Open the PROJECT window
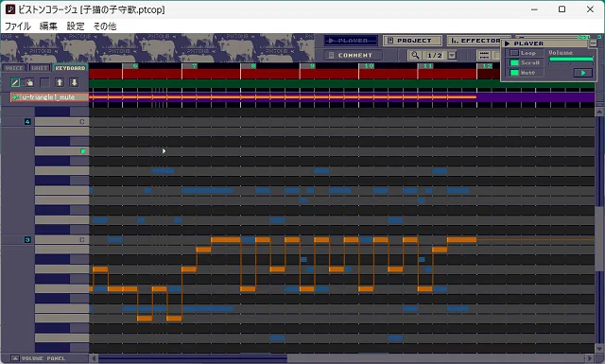The width and height of the screenshot is (605, 364). point(412,41)
